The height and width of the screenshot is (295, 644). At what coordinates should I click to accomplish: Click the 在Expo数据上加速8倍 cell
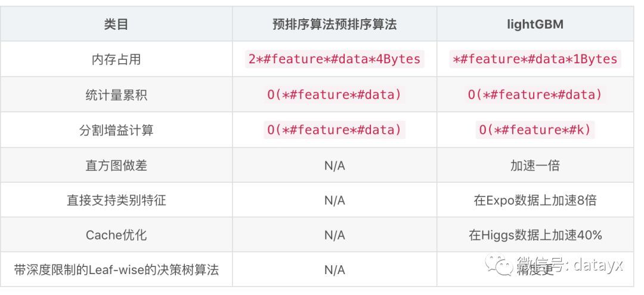click(x=535, y=201)
